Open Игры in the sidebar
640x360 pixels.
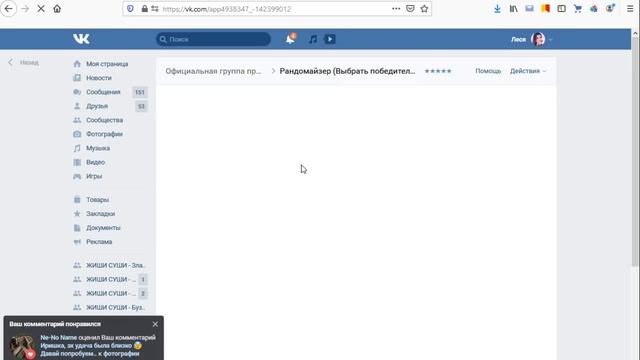(x=94, y=176)
